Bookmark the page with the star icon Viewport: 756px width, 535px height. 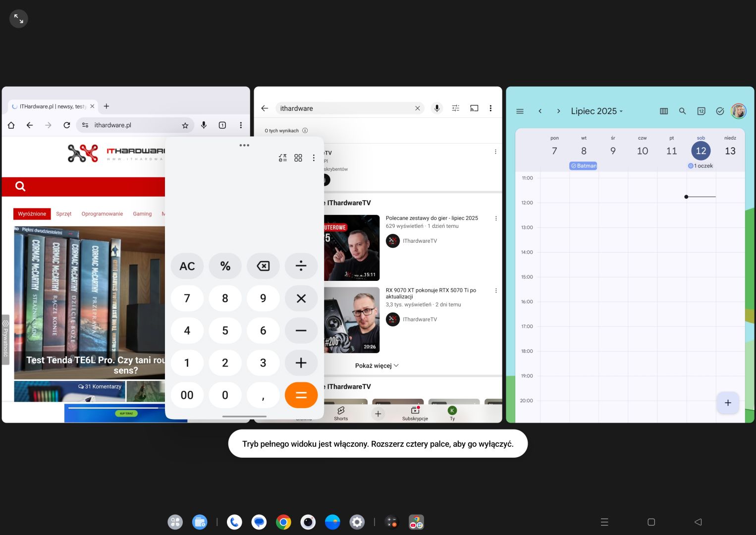pyautogui.click(x=185, y=125)
